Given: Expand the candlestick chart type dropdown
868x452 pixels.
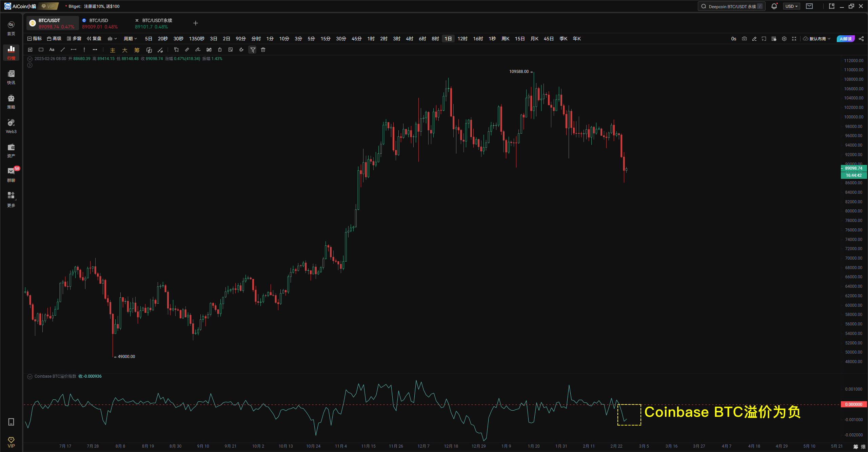Looking at the screenshot, I should coord(112,39).
